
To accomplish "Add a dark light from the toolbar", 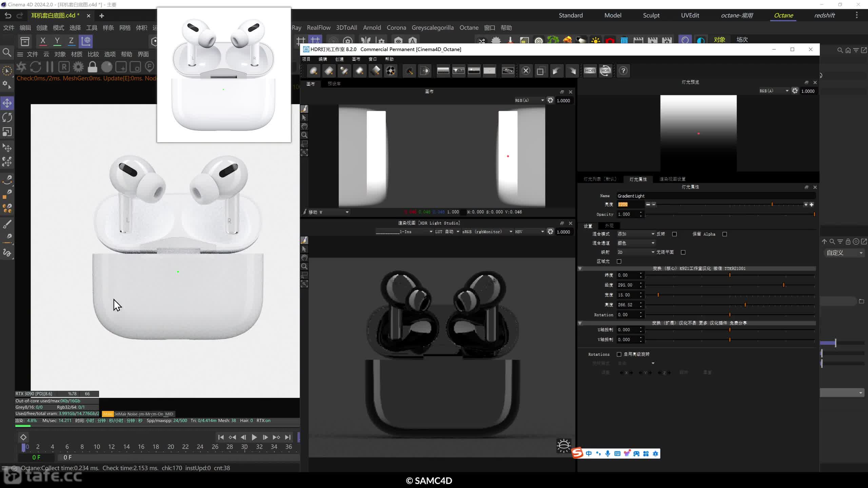I will click(x=410, y=71).
